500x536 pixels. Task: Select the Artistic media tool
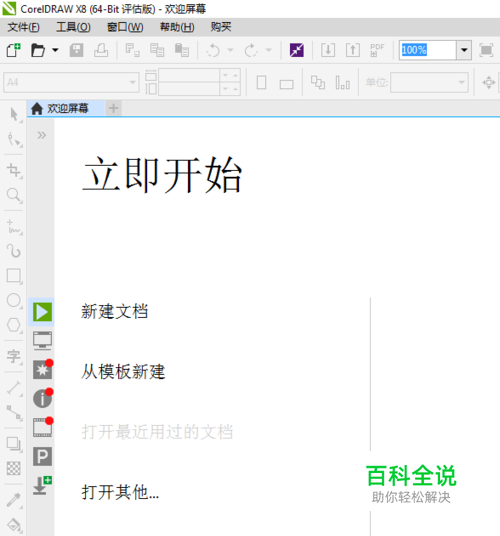[14, 251]
